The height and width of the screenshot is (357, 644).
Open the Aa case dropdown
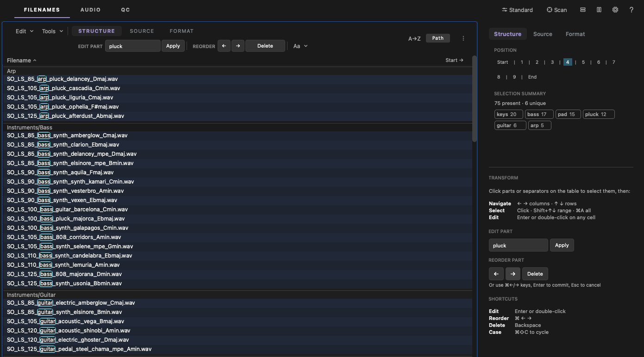(x=300, y=46)
